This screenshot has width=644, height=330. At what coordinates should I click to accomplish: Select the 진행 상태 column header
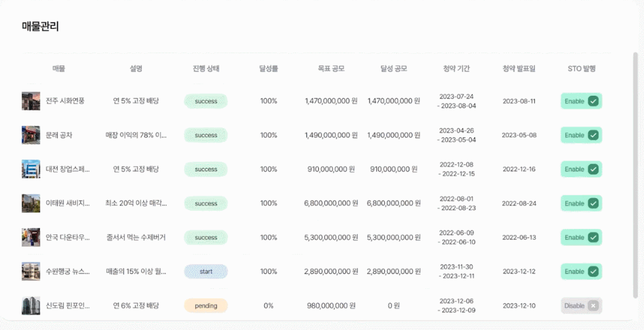[206, 69]
